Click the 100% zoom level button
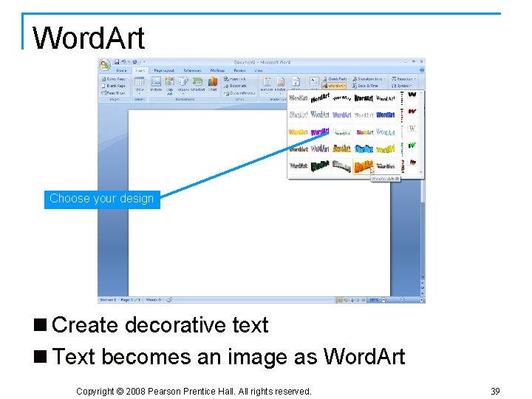This screenshot has width=532, height=399. [x=374, y=300]
